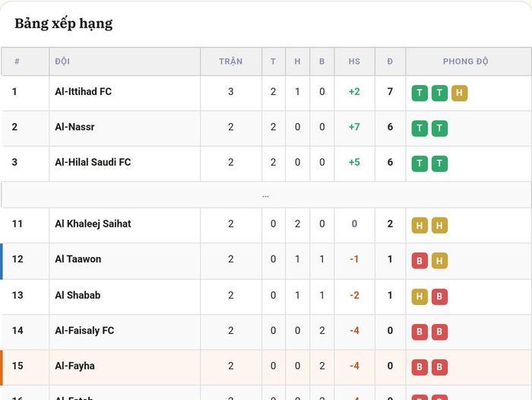Select the Al-Hilal Saudi FC team name
The width and height of the screenshot is (532, 400).
[93, 162]
